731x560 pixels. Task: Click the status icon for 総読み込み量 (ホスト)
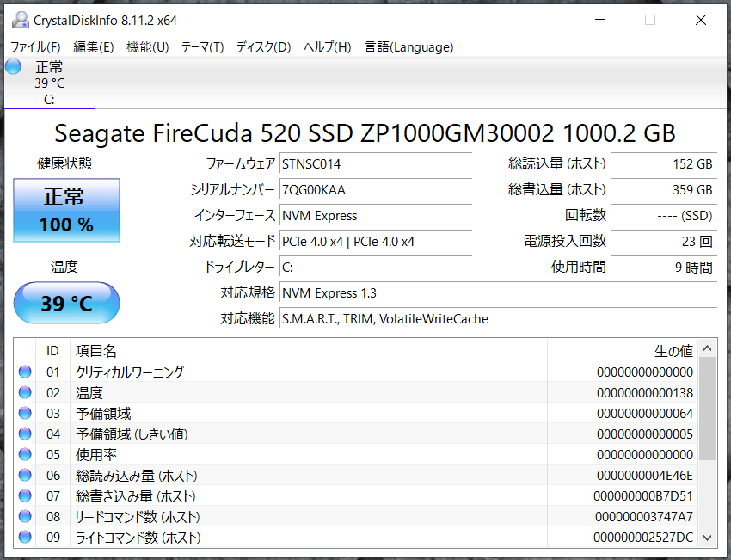coord(25,476)
